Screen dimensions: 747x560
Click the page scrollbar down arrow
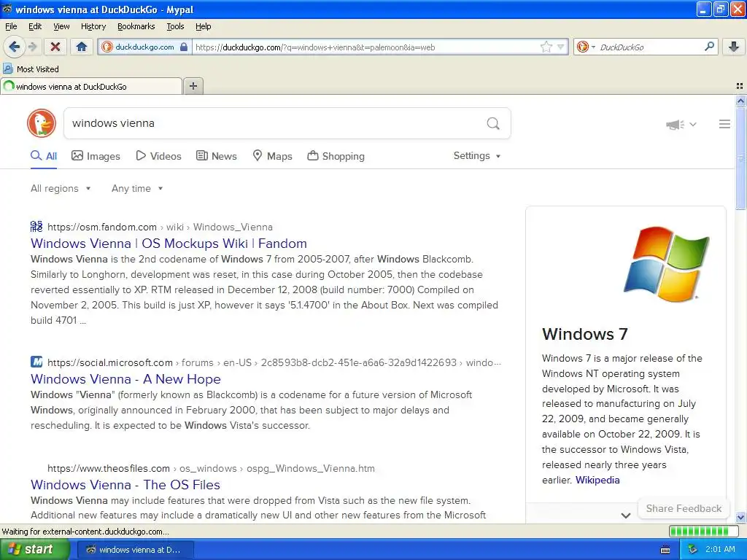point(740,517)
